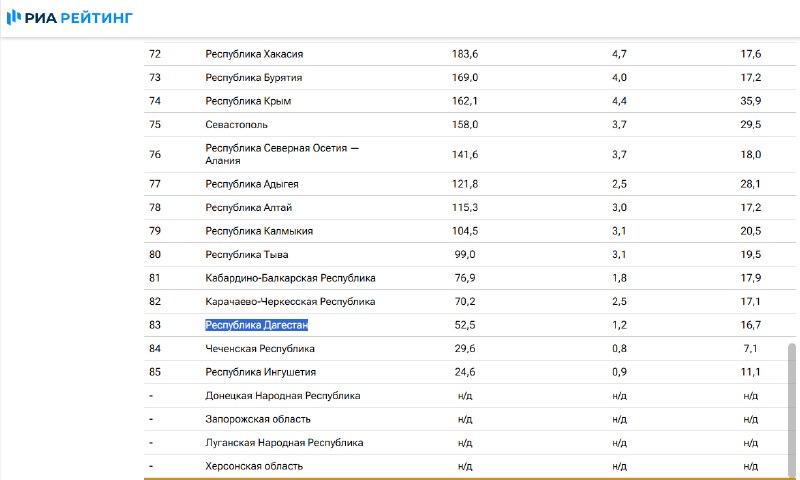The height and width of the screenshot is (480, 800).
Task: Click the Республика Адыгея cell
Action: point(252,184)
